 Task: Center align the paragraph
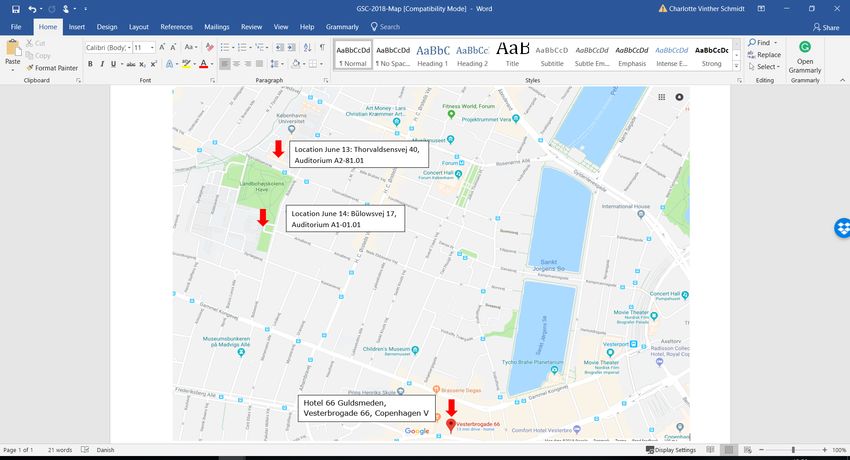pos(236,64)
